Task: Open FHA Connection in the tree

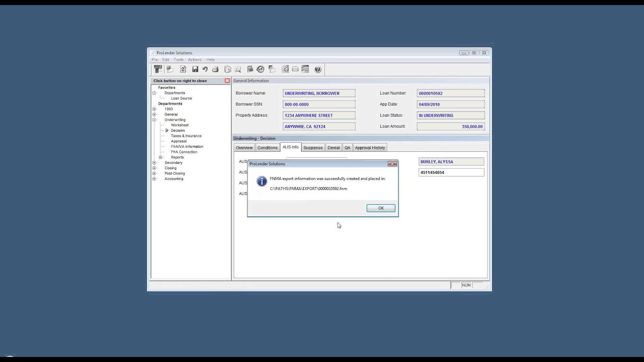Action: (184, 152)
